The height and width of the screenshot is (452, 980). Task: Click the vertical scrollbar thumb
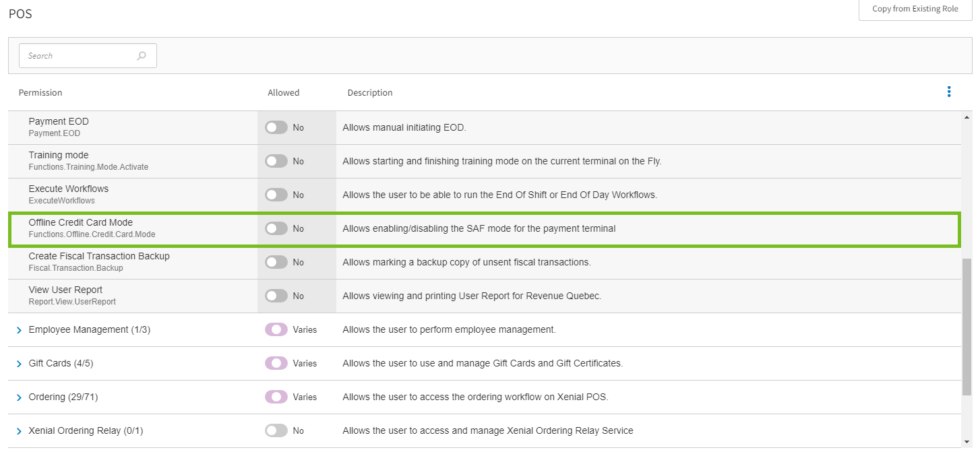(x=967, y=326)
